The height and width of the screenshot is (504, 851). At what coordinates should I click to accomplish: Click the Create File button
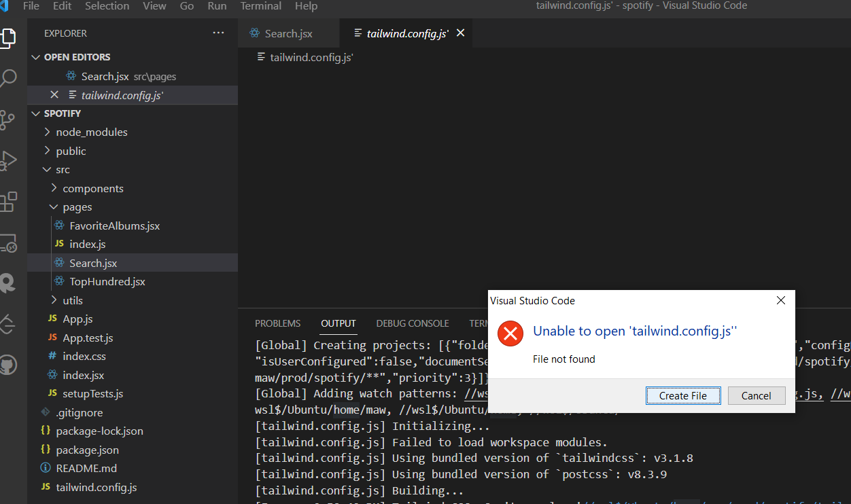pyautogui.click(x=683, y=395)
